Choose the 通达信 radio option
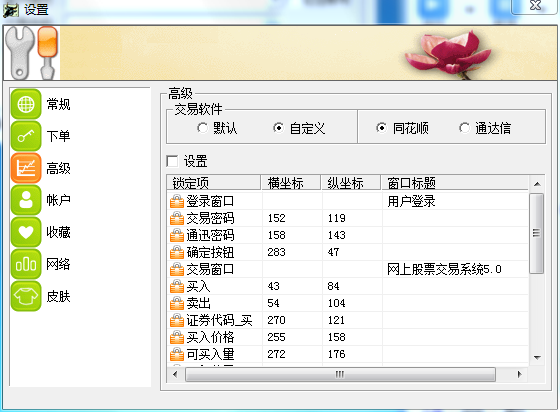560x412 pixels. [464, 128]
